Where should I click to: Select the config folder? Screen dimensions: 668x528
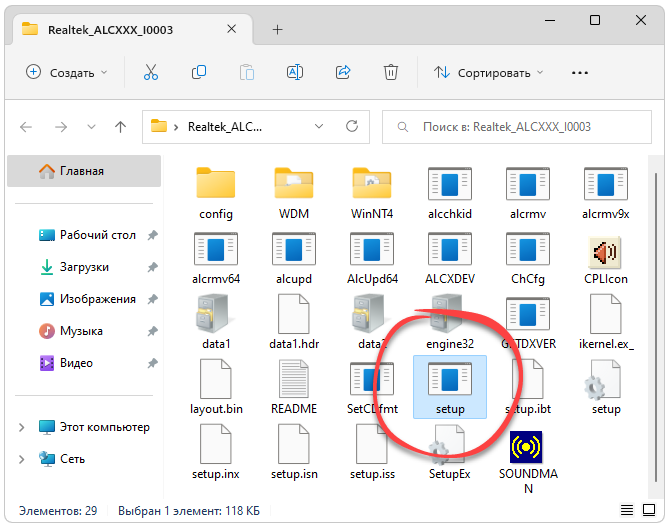216,193
